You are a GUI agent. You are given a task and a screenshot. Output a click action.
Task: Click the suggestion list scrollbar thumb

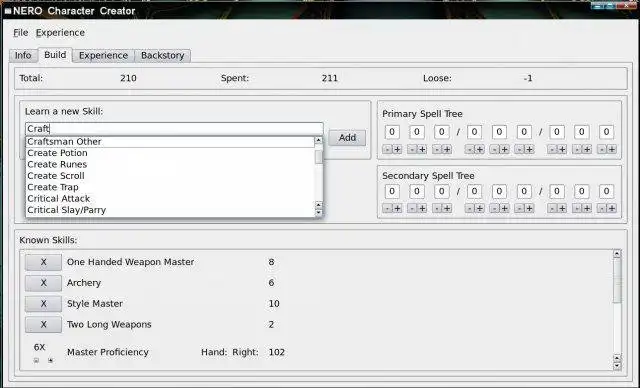319,157
